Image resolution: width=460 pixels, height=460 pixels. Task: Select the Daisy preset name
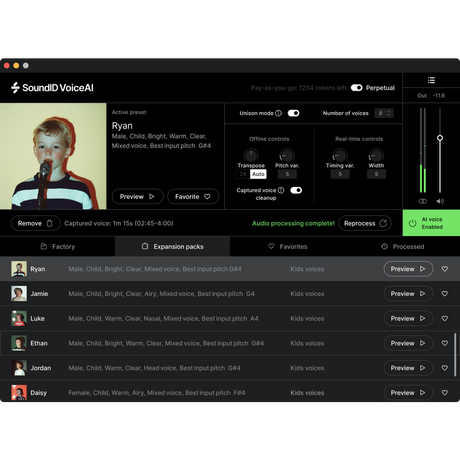click(x=39, y=393)
